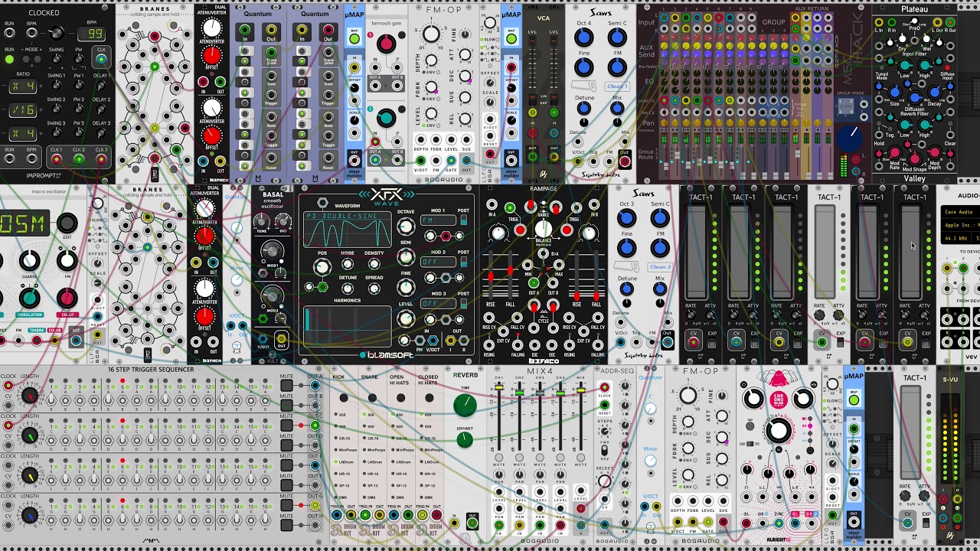The width and height of the screenshot is (980, 551).
Task: Click the CLK 3 output jack on Clocked
Action: pos(100,159)
